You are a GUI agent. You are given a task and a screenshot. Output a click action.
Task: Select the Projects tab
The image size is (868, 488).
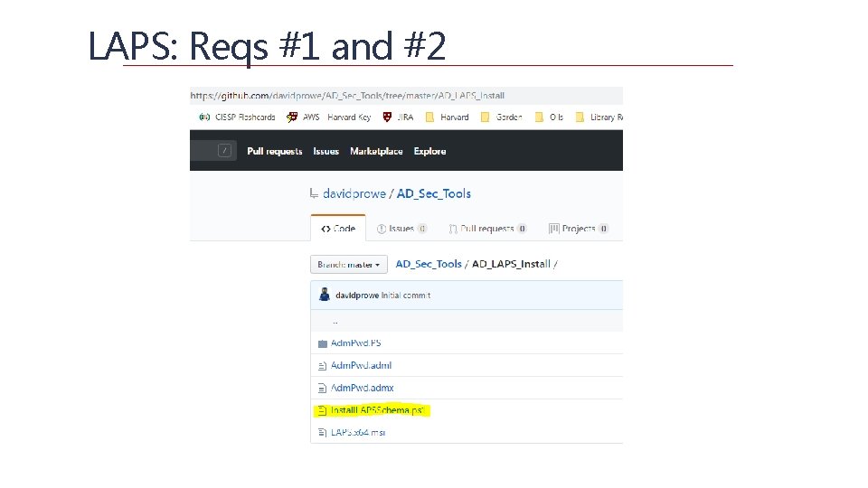tap(579, 229)
